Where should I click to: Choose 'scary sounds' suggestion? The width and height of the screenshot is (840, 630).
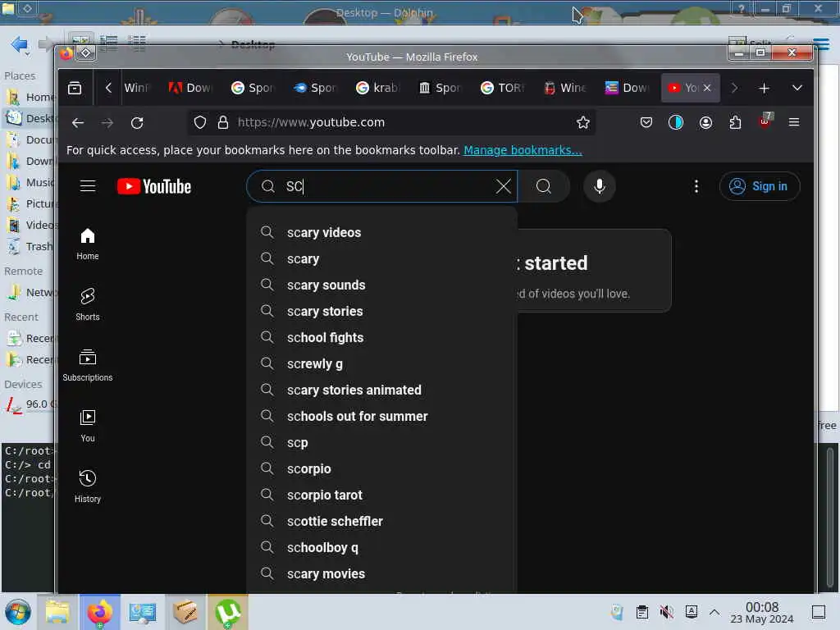tap(382, 285)
